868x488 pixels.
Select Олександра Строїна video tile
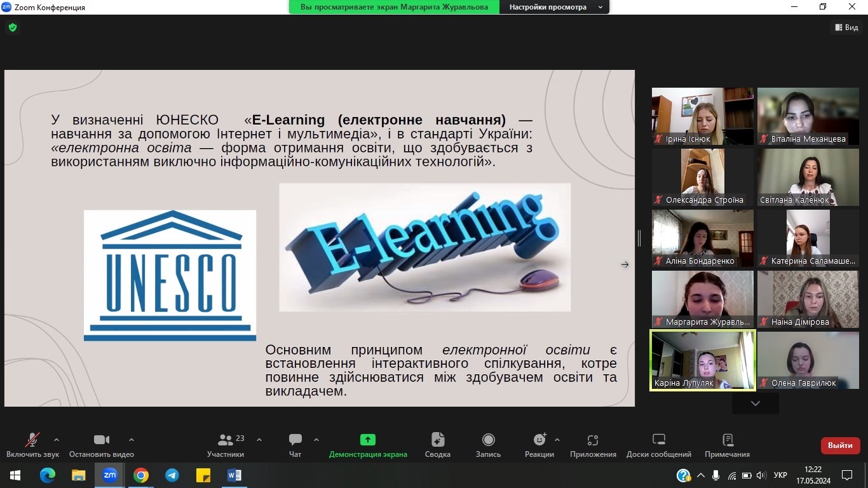point(703,177)
